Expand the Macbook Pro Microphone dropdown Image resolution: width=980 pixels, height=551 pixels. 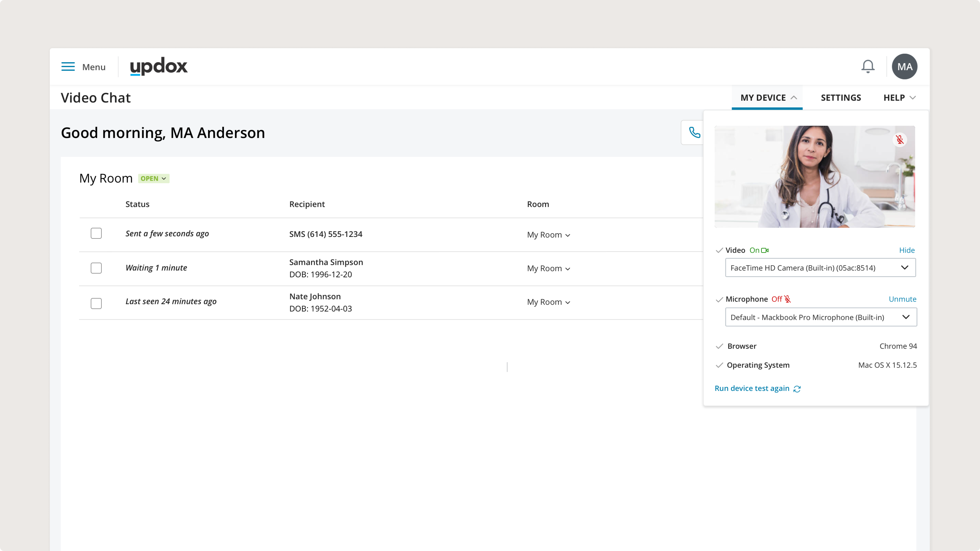tap(821, 317)
